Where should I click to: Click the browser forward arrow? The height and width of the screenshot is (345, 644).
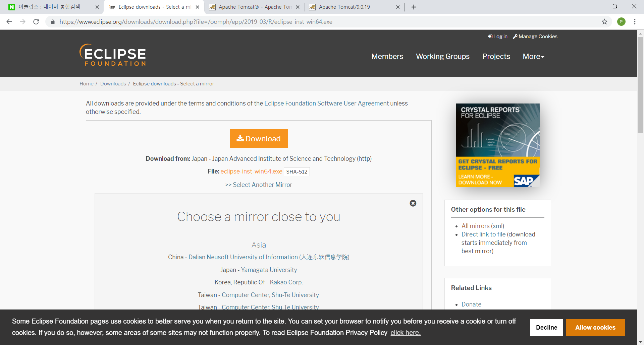[22, 22]
